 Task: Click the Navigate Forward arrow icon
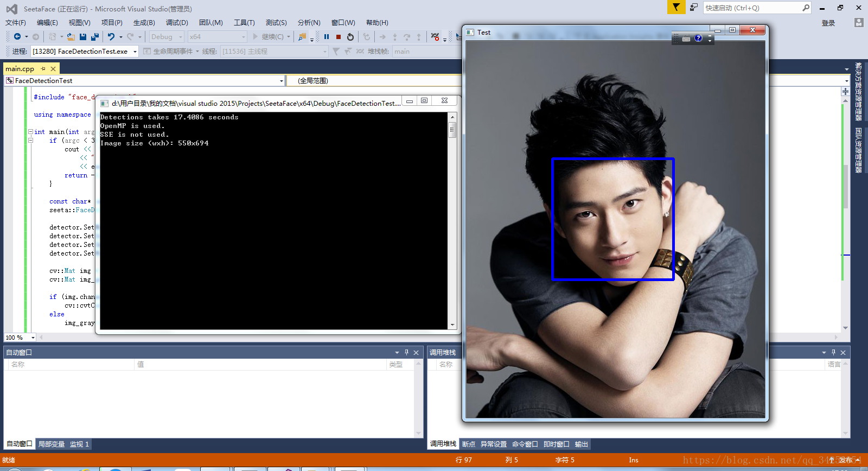36,37
